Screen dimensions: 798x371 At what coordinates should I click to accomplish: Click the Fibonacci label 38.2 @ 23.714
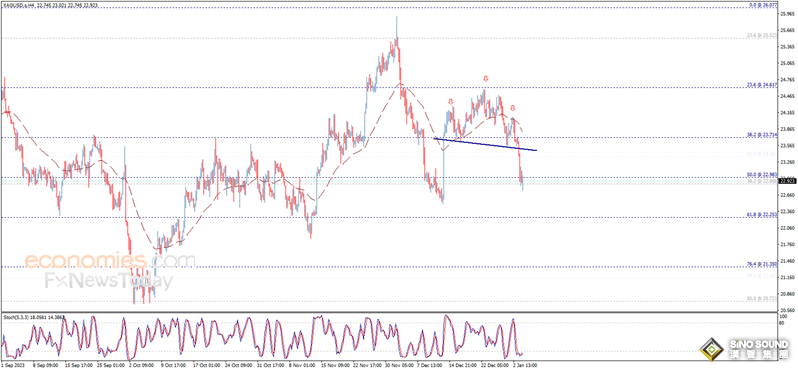point(762,135)
